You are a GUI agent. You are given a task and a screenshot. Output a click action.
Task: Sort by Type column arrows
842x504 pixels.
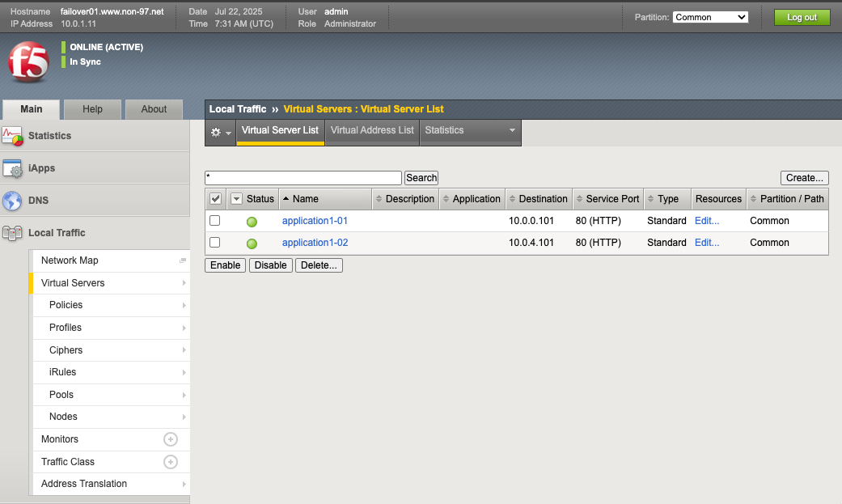(651, 199)
